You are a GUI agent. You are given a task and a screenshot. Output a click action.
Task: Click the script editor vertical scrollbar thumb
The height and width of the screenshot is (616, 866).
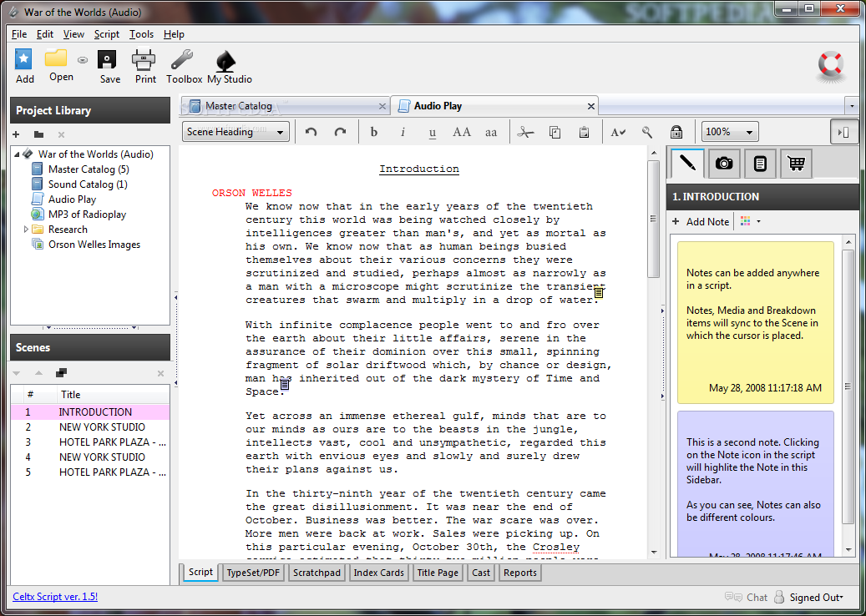pos(653,220)
